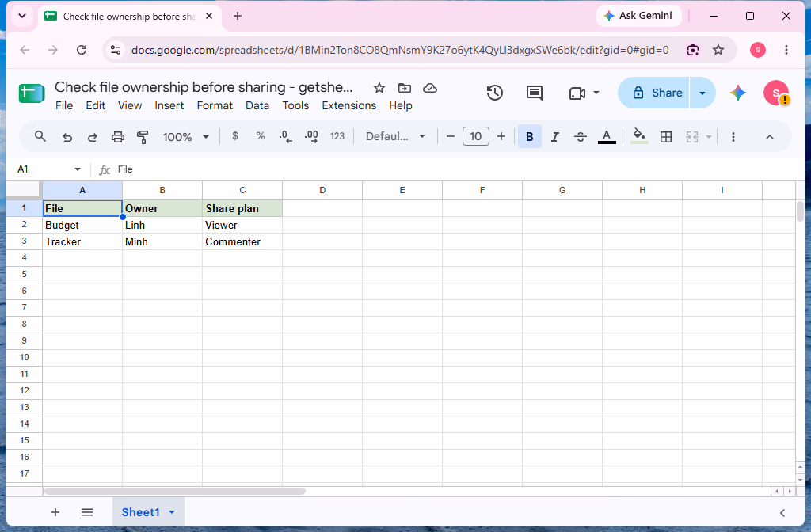Open a new browser tab
Viewport: 811px width, 532px height.
point(238,16)
